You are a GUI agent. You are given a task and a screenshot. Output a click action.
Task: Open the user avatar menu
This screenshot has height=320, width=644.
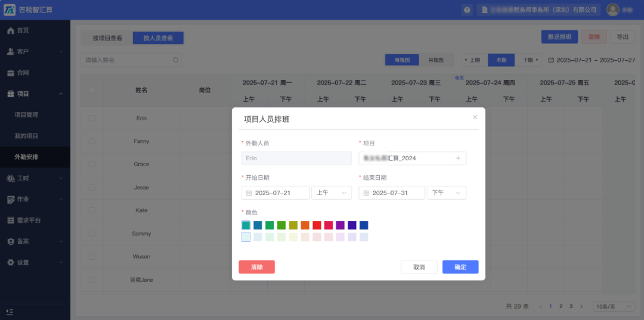pos(613,10)
